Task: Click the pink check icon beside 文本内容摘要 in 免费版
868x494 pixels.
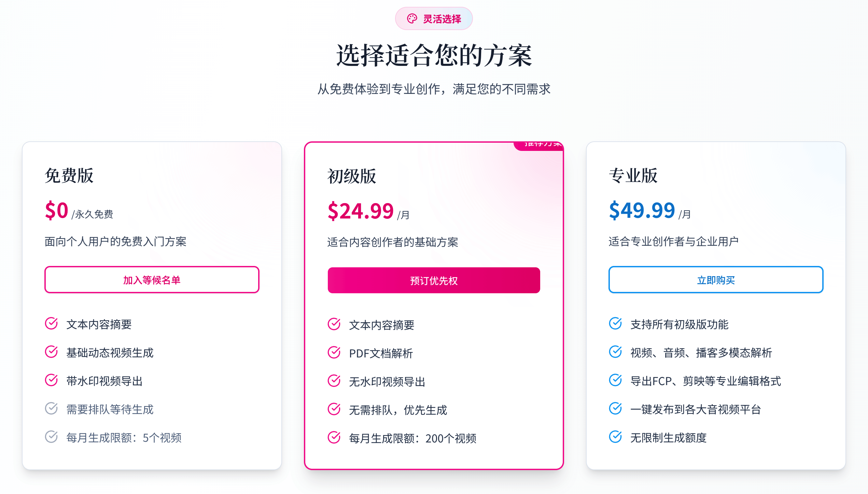Action: coord(51,324)
